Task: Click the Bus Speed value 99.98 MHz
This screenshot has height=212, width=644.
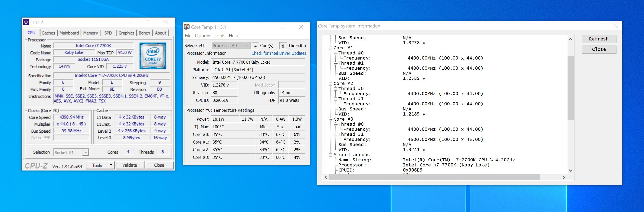Action: (x=71, y=131)
